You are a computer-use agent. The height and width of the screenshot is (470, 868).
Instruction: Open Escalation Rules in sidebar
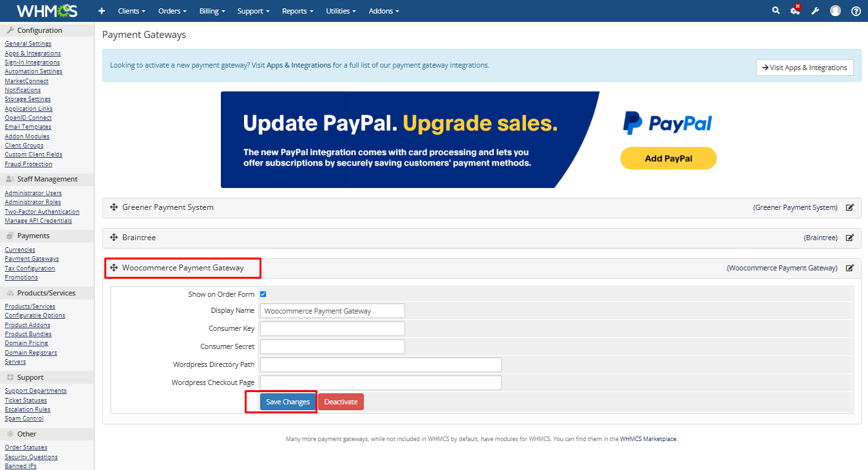tap(28, 409)
